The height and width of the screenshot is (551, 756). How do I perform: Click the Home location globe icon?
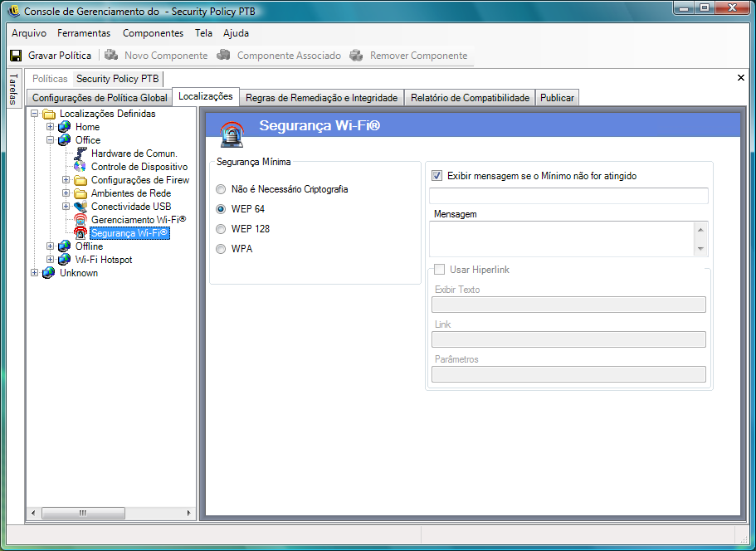pos(64,127)
